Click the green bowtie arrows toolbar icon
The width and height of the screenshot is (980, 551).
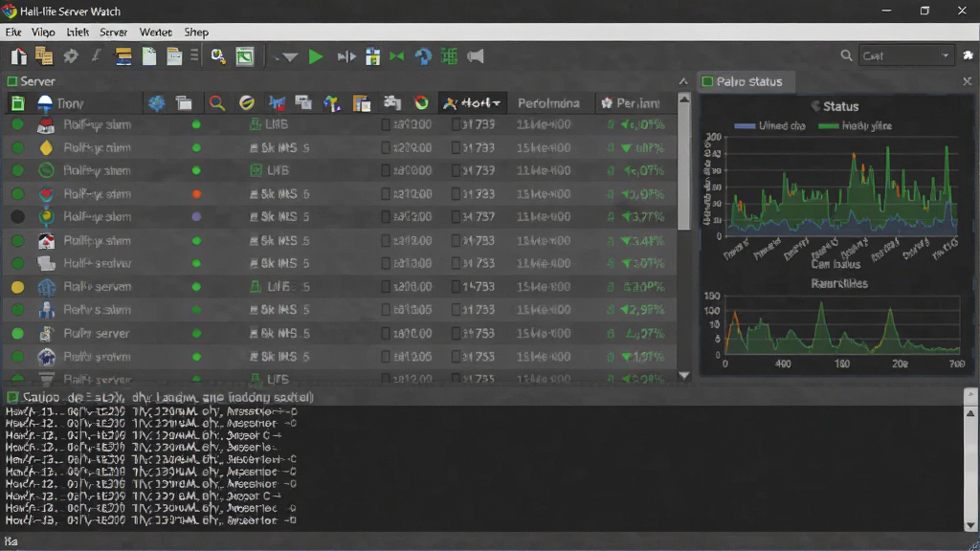396,56
